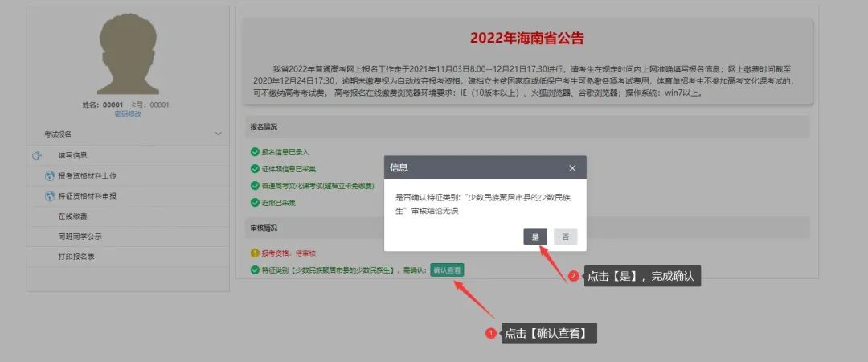Select 特征资格材料申报 menu item
868x362 pixels.
(87, 196)
